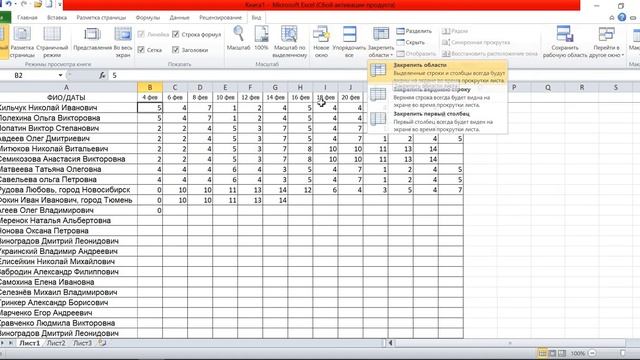Screen dimensions: 640x360
Task: Choose Freeze Panes (Закрепить области) menu option
Action: tap(437, 72)
